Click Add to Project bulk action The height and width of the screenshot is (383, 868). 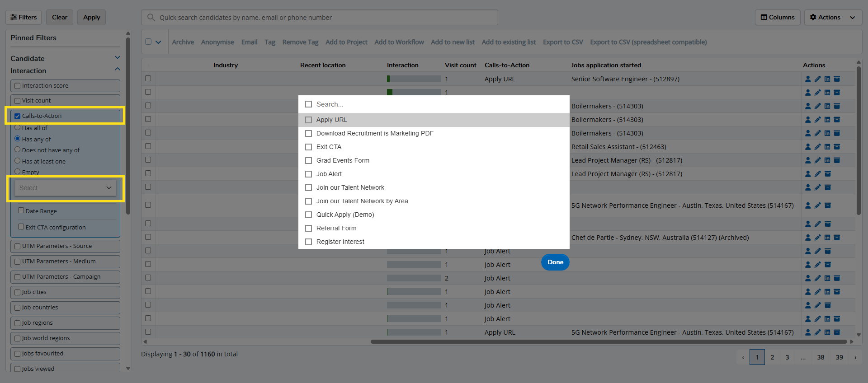click(346, 42)
